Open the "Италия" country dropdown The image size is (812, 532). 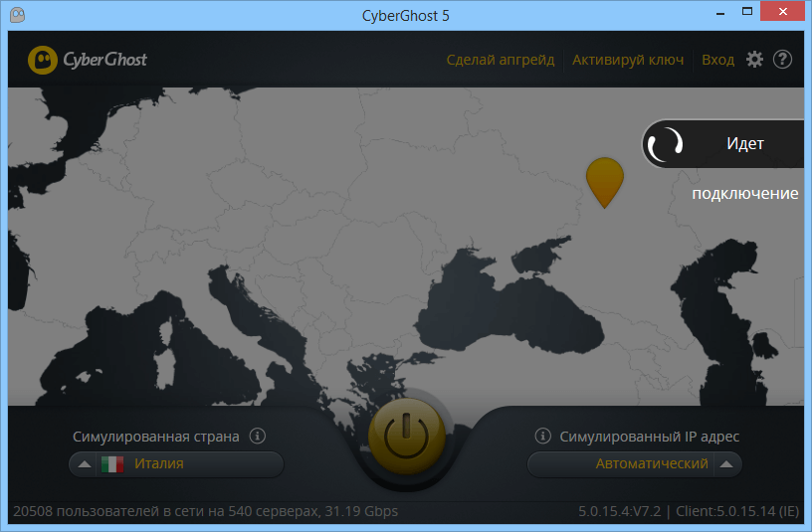(189, 464)
